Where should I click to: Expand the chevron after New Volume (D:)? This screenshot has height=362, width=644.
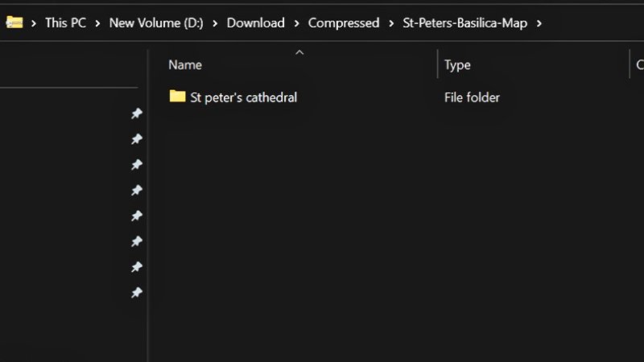click(215, 23)
